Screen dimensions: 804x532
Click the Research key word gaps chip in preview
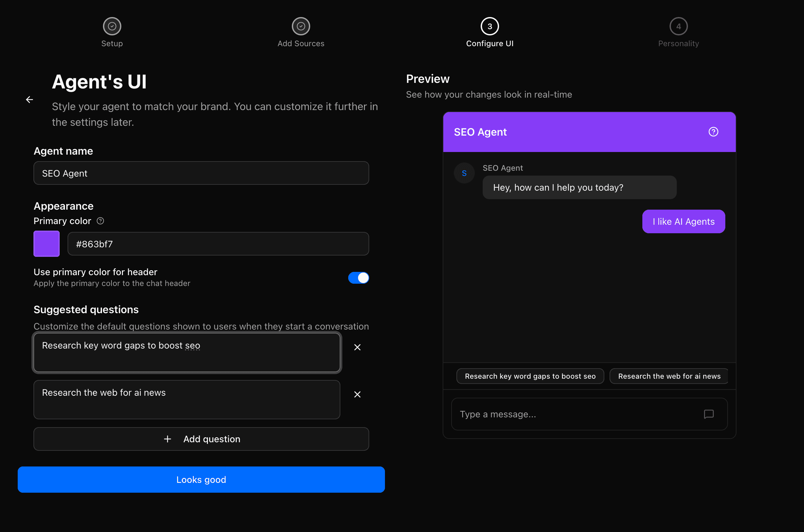(530, 376)
